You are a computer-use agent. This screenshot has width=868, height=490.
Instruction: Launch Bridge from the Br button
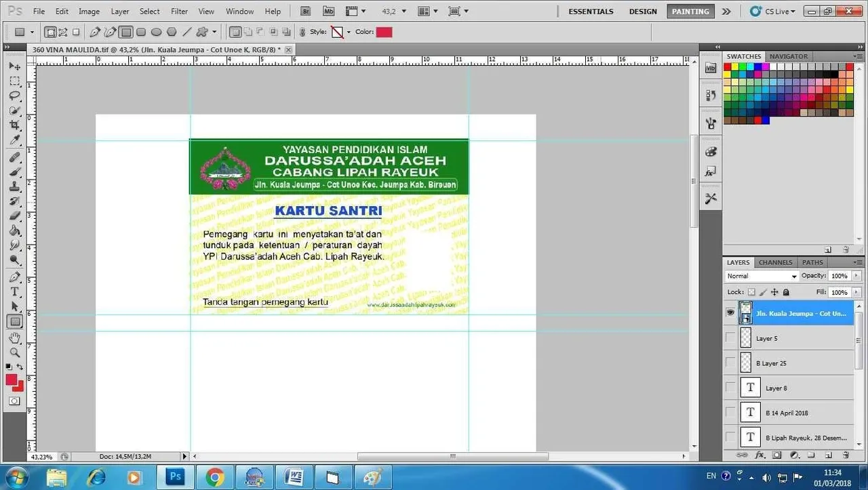(306, 12)
